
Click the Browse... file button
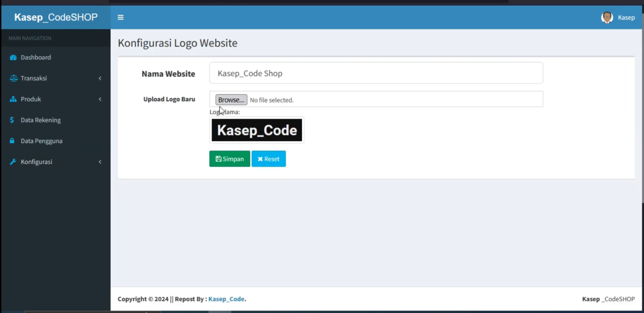(x=231, y=100)
